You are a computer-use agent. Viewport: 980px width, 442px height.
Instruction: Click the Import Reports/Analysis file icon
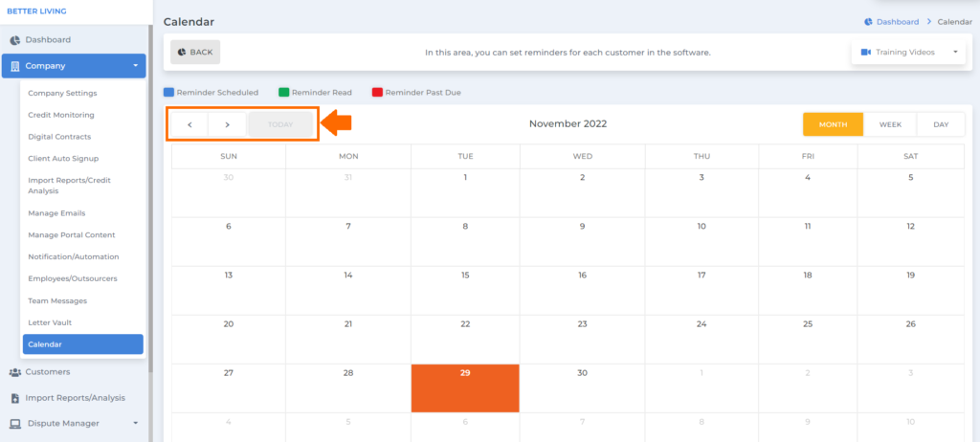(15, 398)
